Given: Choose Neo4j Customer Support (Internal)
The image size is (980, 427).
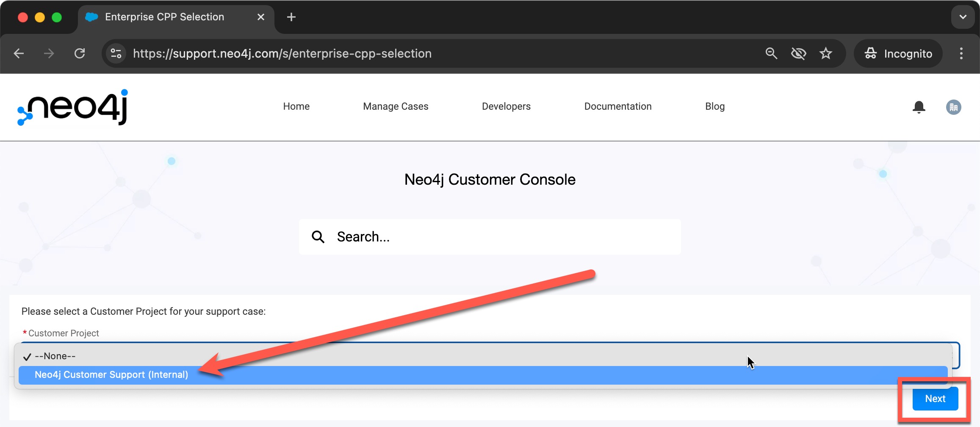Looking at the screenshot, I should point(483,375).
